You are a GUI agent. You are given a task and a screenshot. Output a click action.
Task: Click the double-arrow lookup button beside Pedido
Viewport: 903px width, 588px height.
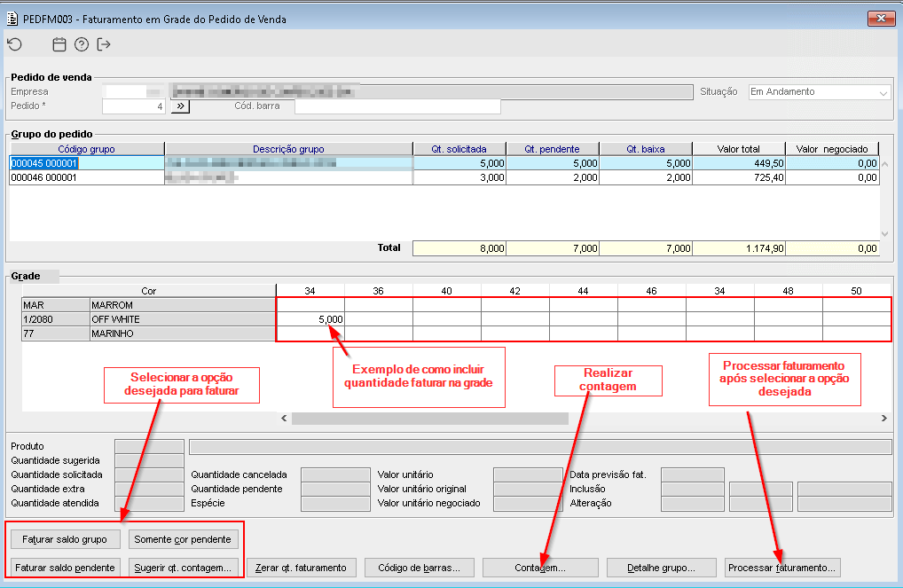pos(180,106)
